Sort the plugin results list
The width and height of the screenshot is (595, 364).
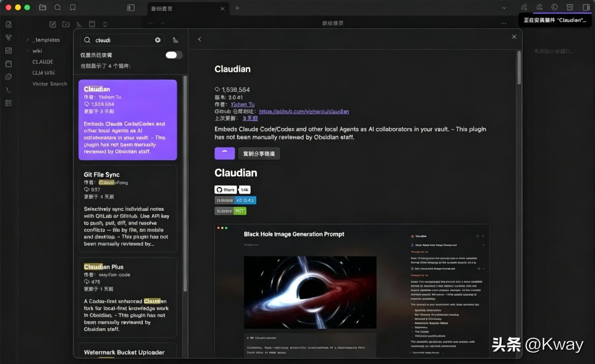[x=175, y=40]
